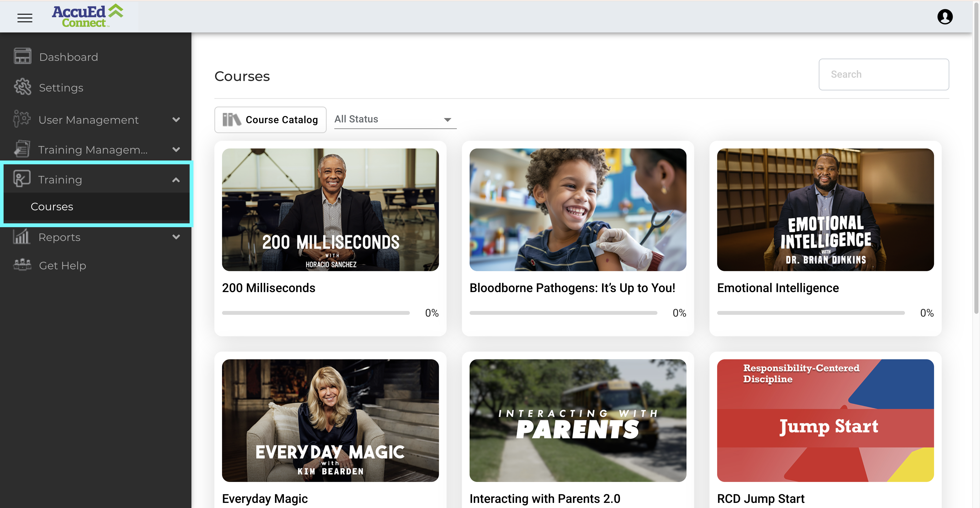Click the Training Management document icon

pos(22,149)
